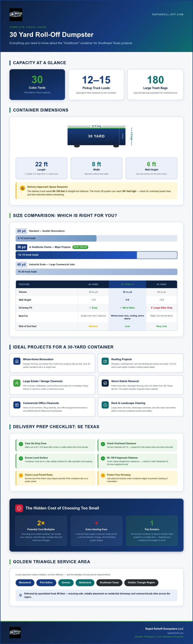The width and height of the screenshot is (193, 644).
Task: Click the '✓ Easy' Driveway Fit cell
Action: (x=93, y=308)
